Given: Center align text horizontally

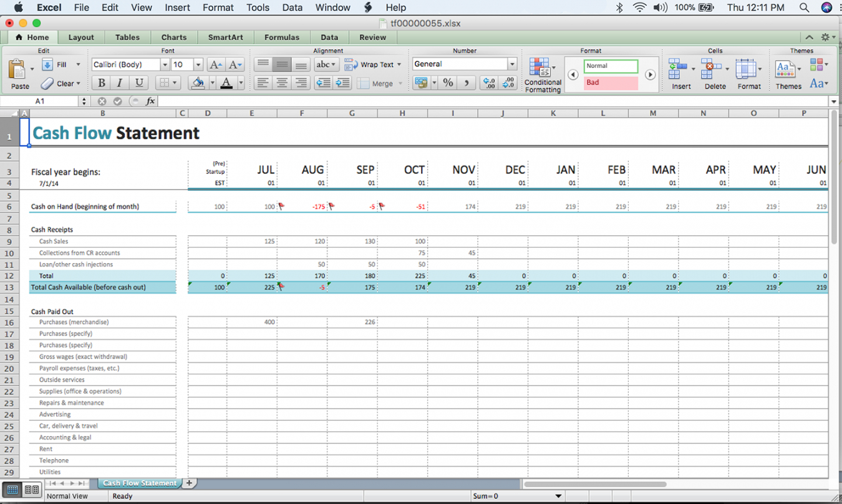Looking at the screenshot, I should click(282, 83).
